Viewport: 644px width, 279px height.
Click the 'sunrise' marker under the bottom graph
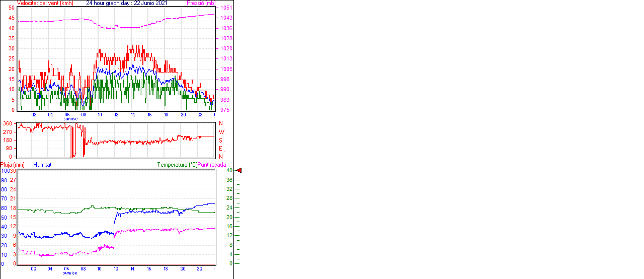pyautogui.click(x=70, y=273)
